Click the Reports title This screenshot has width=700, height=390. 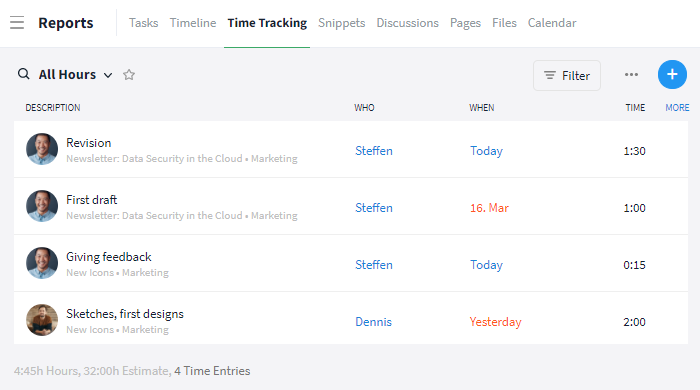(66, 23)
